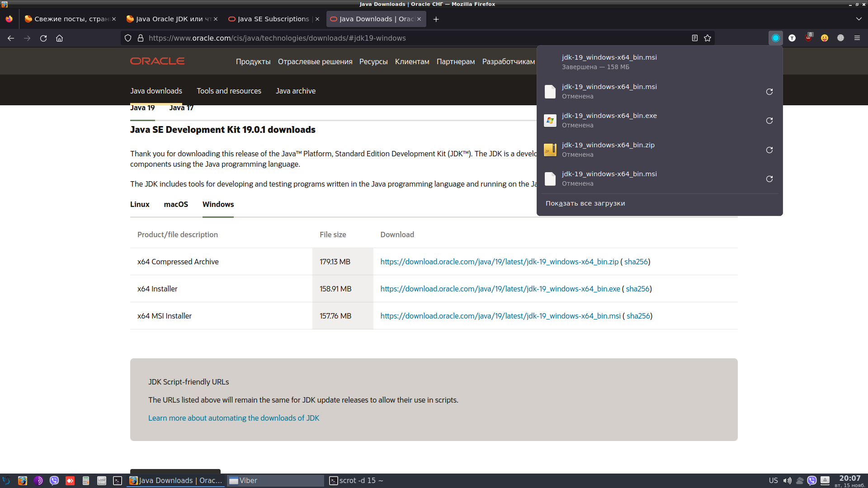The width and height of the screenshot is (868, 488).
Task: Click the volume icon in system tray
Action: pyautogui.click(x=787, y=481)
